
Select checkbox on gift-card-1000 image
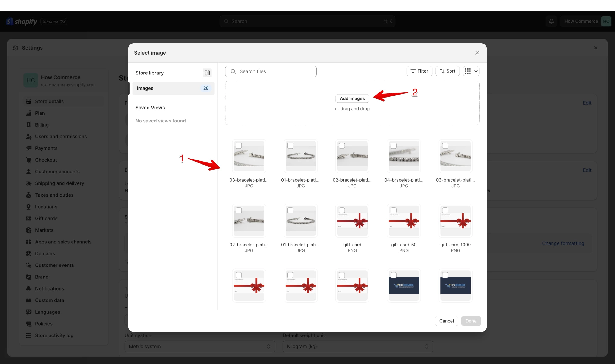point(445,210)
